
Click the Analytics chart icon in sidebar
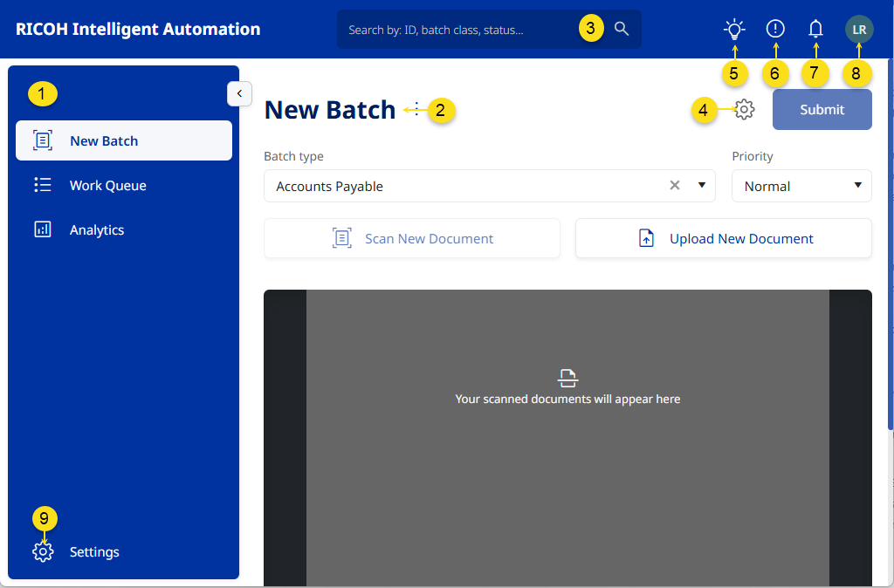(43, 230)
